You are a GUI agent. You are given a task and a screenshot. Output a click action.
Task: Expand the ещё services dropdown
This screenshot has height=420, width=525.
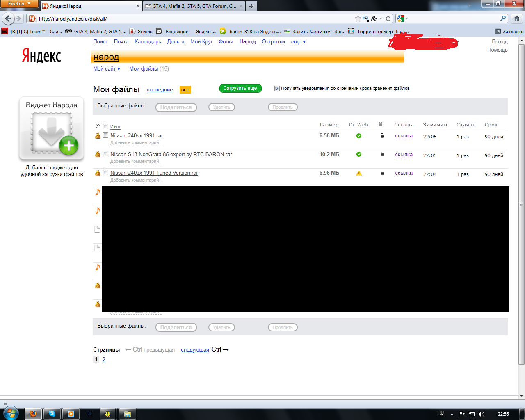coord(298,42)
